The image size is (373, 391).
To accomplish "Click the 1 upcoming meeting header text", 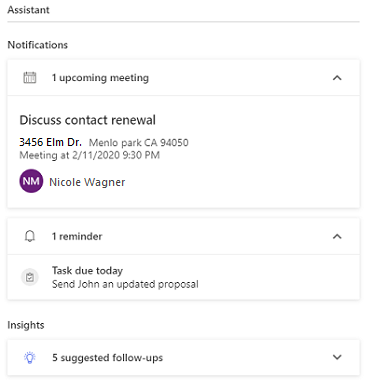I will 100,78.
